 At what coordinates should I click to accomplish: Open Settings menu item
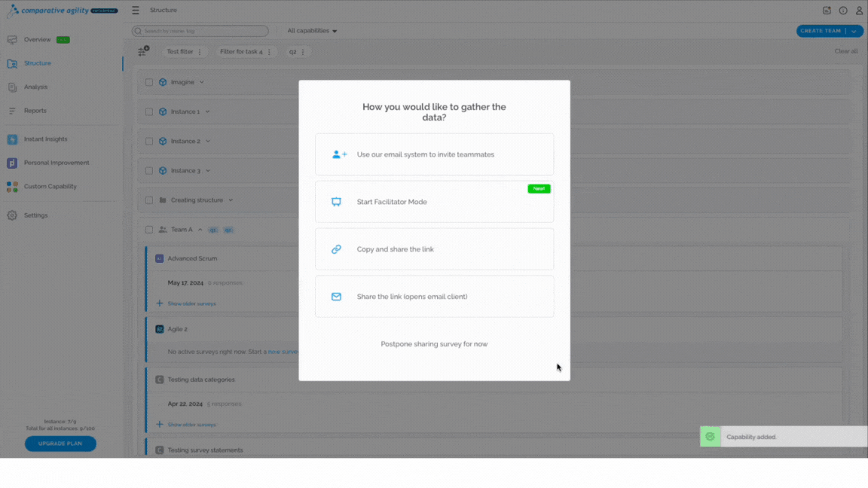[x=35, y=216]
